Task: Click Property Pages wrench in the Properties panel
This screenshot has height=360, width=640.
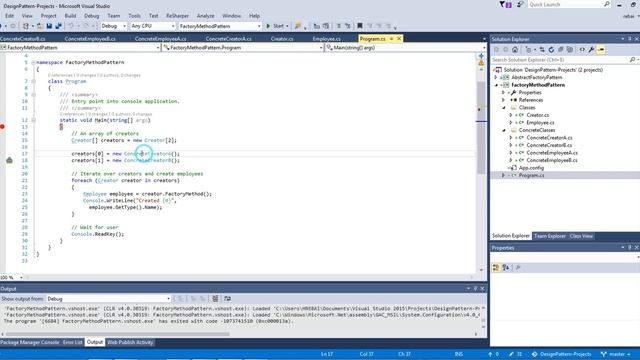Action: (x=518, y=267)
